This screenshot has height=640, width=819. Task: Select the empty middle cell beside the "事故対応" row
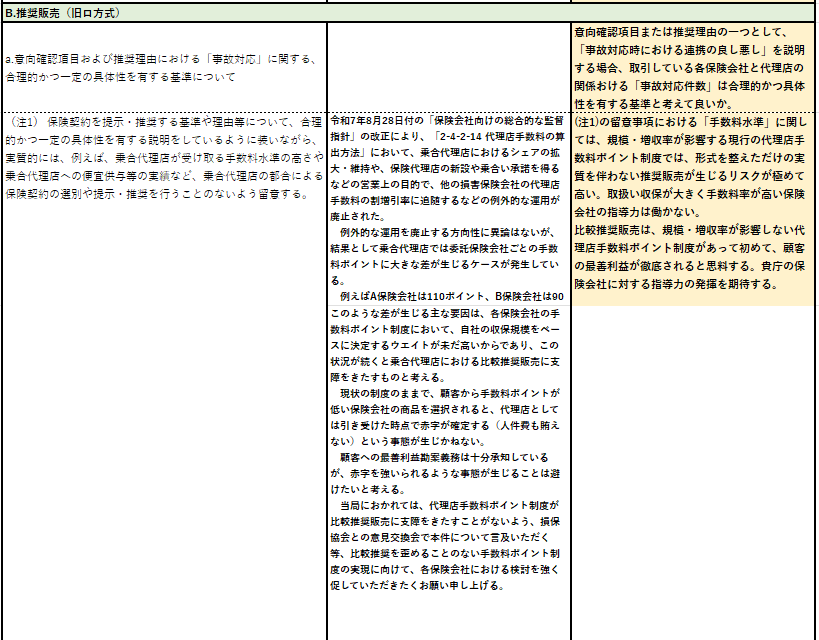(x=448, y=65)
